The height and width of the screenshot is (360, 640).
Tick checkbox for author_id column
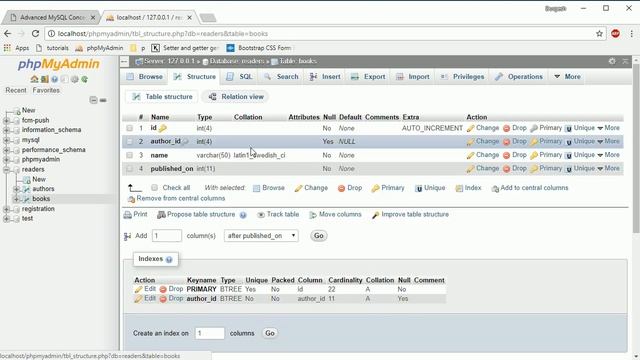point(129,141)
